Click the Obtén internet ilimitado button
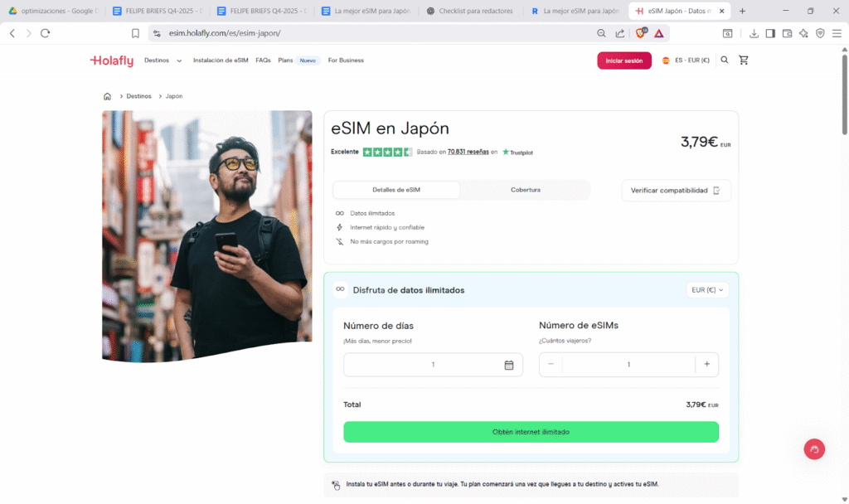This screenshot has height=504, width=849. click(531, 432)
